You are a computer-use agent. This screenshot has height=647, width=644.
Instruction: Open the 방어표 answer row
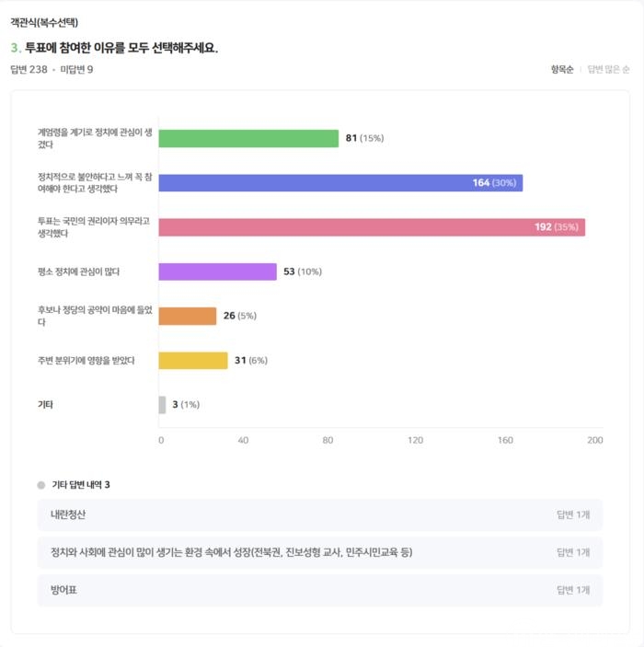[x=320, y=590]
